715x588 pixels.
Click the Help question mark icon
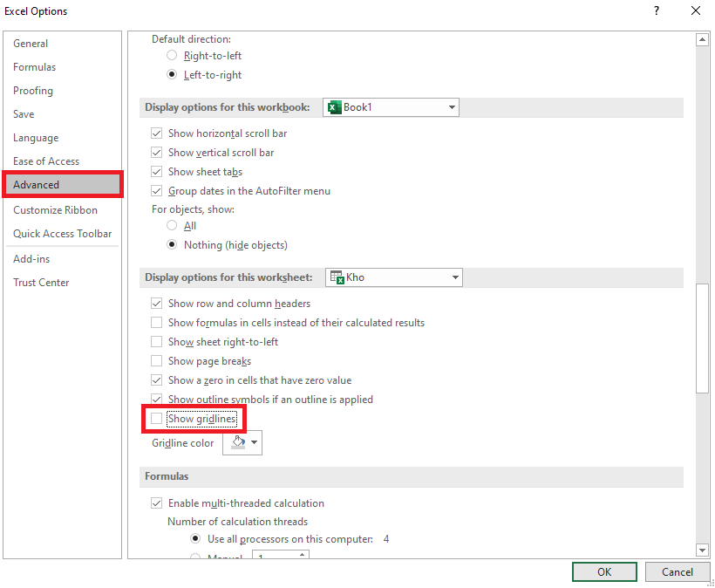(656, 11)
